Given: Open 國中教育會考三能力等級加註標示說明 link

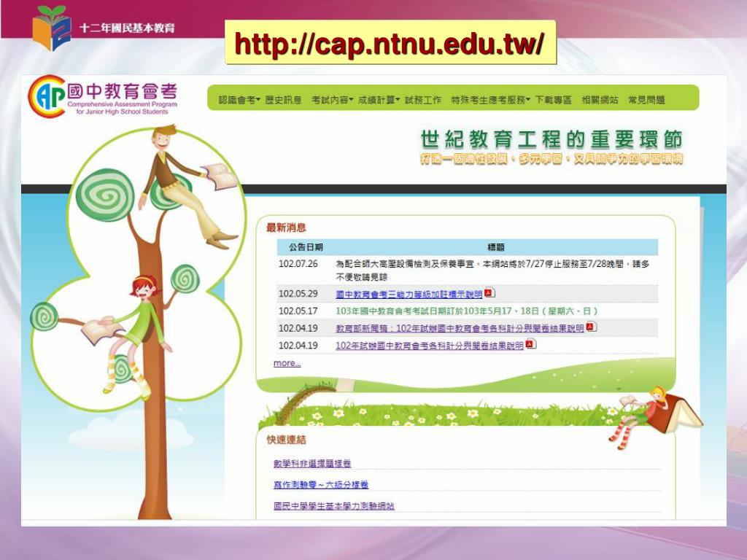Looking at the screenshot, I should pyautogui.click(x=409, y=295).
